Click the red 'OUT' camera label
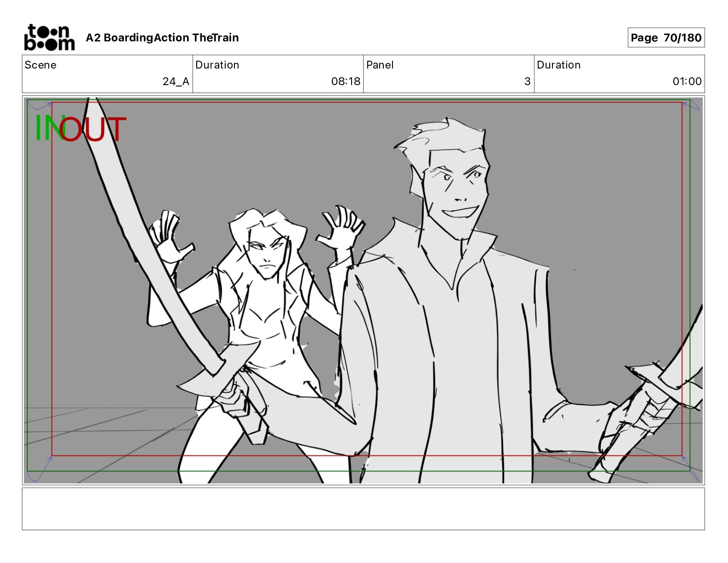The height and width of the screenshot is (563, 728). (93, 129)
